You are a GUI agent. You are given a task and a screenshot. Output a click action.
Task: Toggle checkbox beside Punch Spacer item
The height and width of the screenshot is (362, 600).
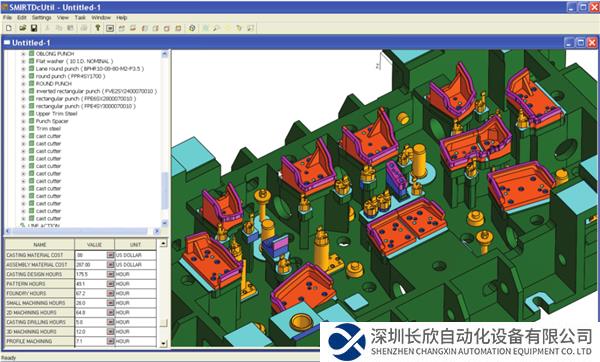coord(32,121)
